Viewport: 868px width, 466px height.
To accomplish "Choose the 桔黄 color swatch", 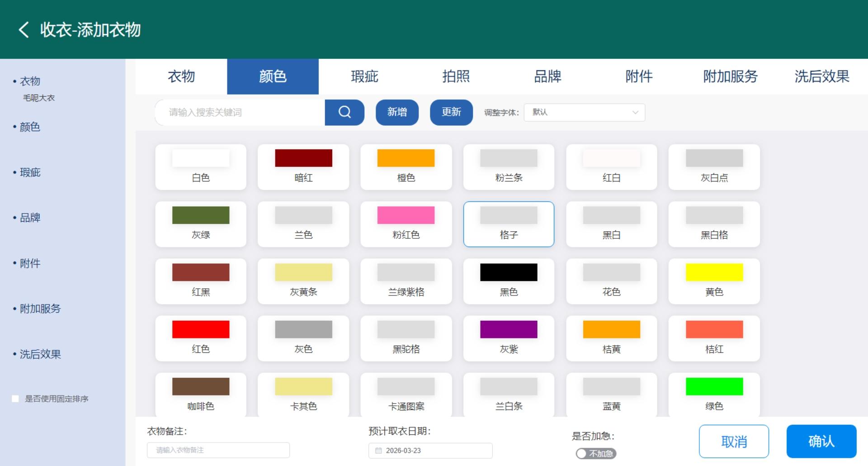I will tap(611, 338).
